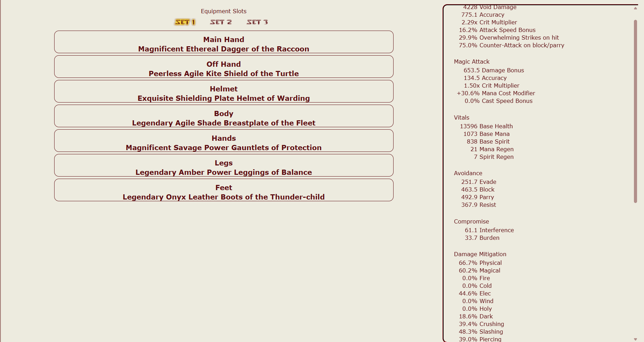Click Legendary Agile Shade Breastplate of the Fleet
The height and width of the screenshot is (342, 644).
pyautogui.click(x=224, y=123)
